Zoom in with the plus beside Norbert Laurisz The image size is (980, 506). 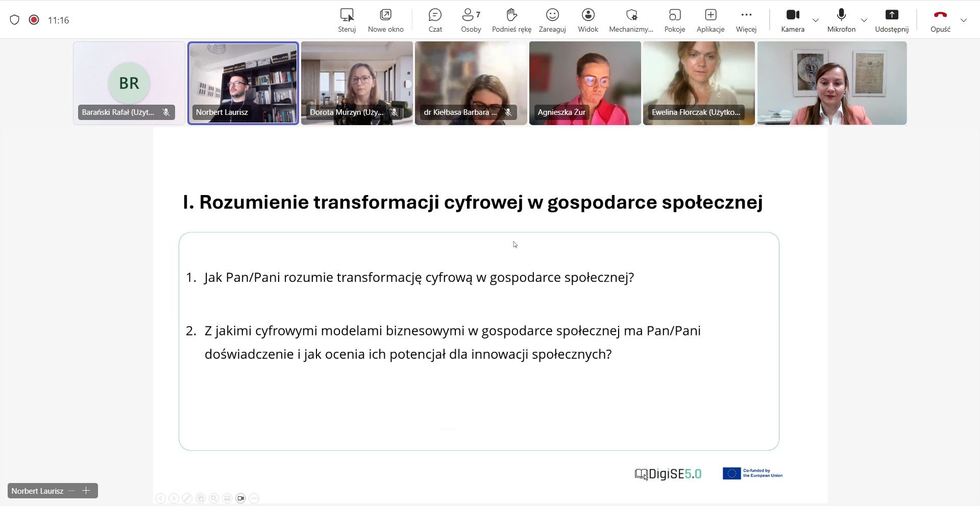point(86,491)
